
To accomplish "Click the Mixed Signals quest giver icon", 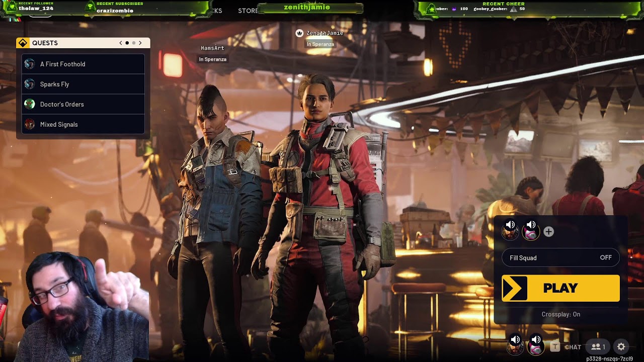I will click(30, 124).
